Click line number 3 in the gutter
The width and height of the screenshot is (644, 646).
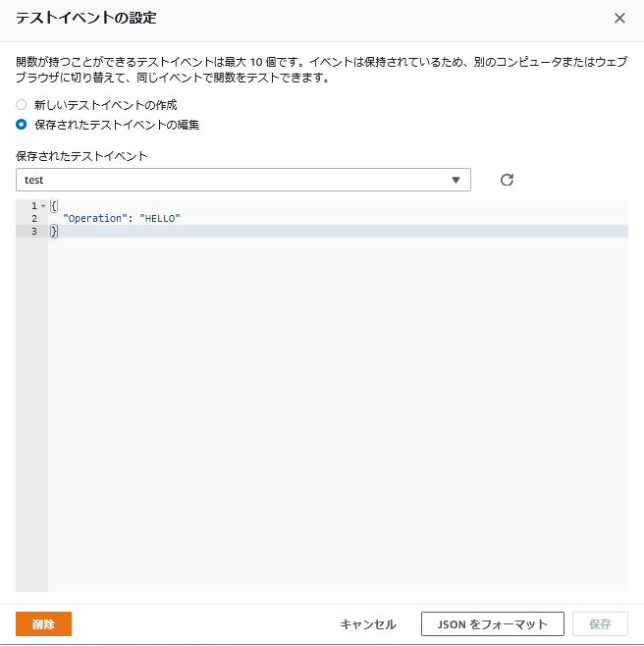[x=34, y=231]
